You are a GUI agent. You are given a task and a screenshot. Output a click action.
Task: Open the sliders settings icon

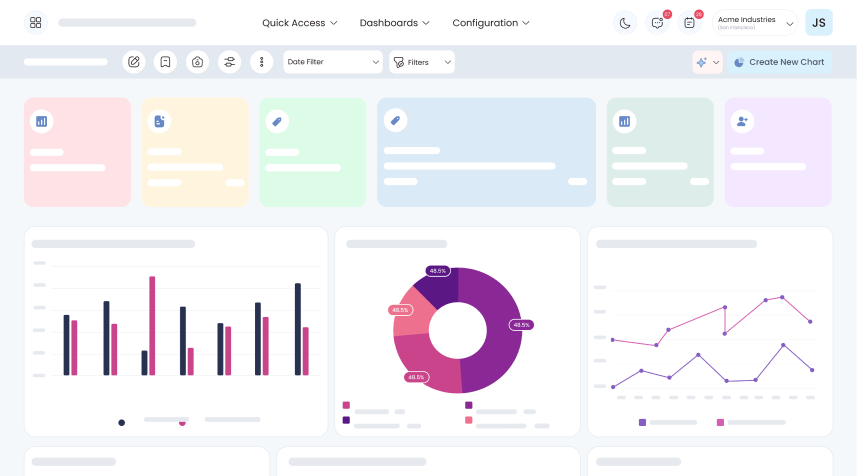[x=230, y=62]
